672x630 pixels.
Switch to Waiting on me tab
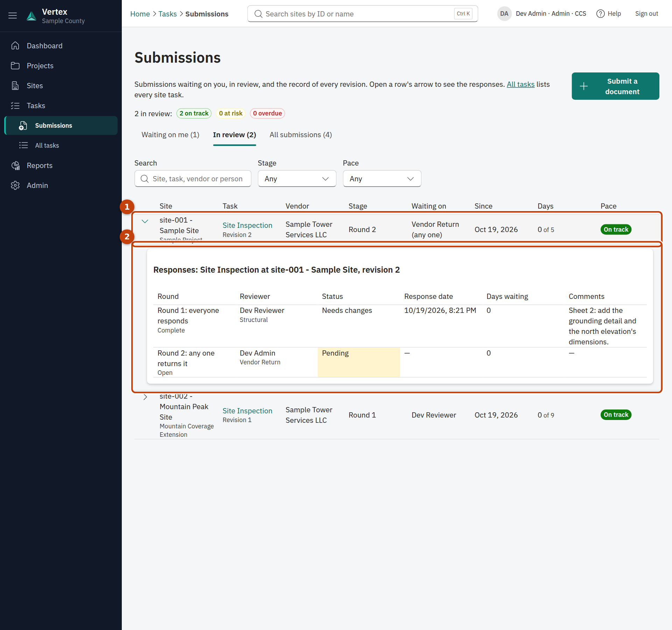pos(170,135)
